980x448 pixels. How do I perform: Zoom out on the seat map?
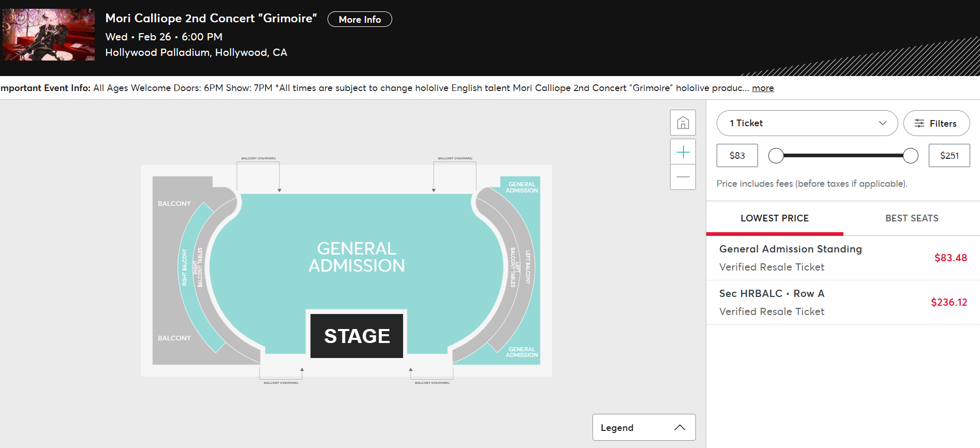coord(683,177)
